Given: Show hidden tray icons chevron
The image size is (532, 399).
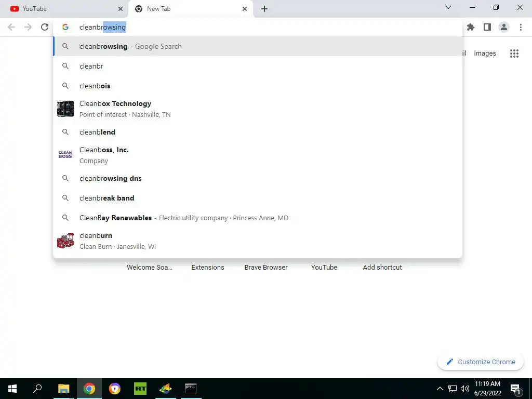Looking at the screenshot, I should pos(440,389).
